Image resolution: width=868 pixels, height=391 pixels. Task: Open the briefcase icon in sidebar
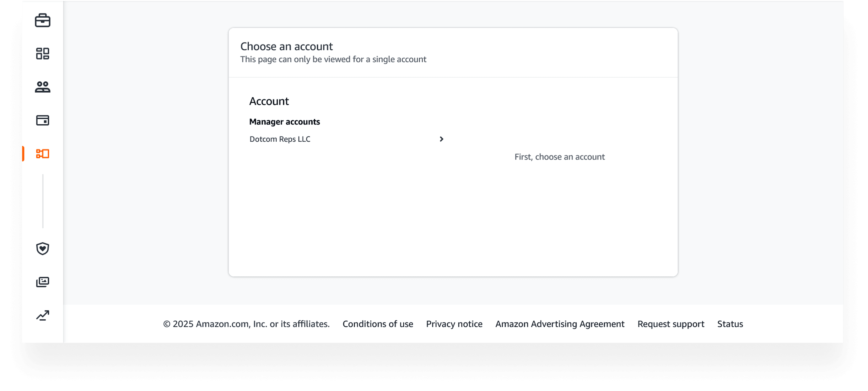(x=42, y=20)
